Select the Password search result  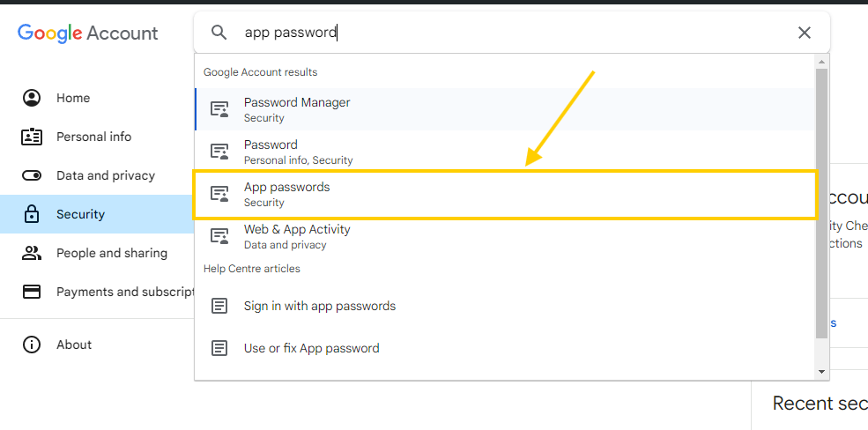pos(505,152)
